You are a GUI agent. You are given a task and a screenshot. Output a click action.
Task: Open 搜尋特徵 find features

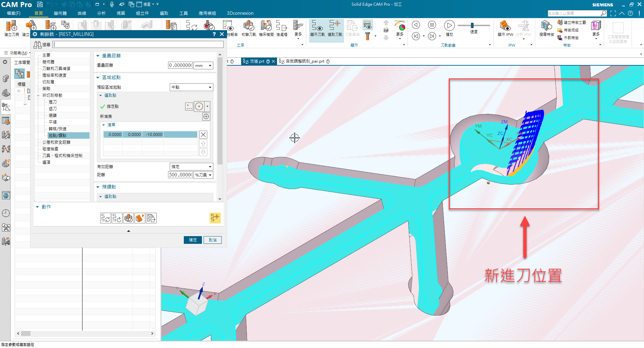(x=546, y=28)
